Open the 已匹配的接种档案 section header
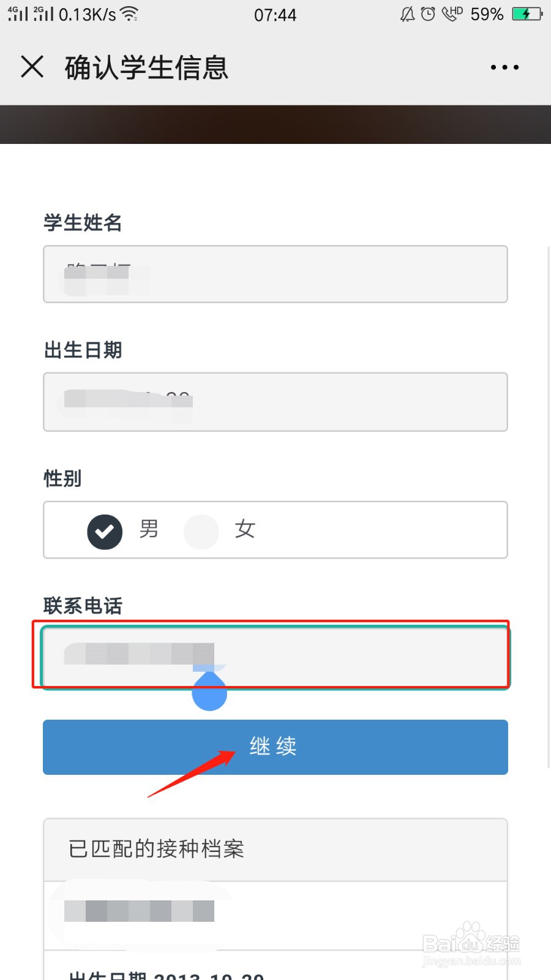This screenshot has height=980, width=551. coord(275,850)
